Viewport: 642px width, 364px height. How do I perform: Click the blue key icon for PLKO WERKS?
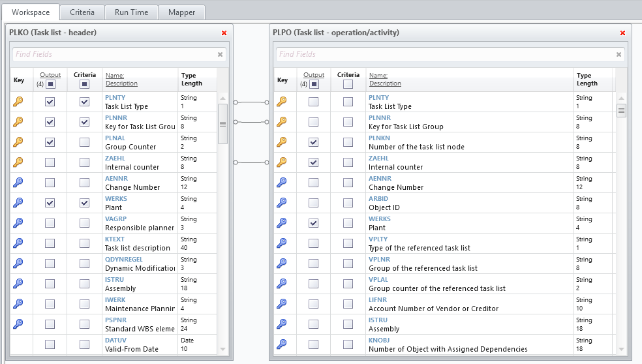point(18,203)
